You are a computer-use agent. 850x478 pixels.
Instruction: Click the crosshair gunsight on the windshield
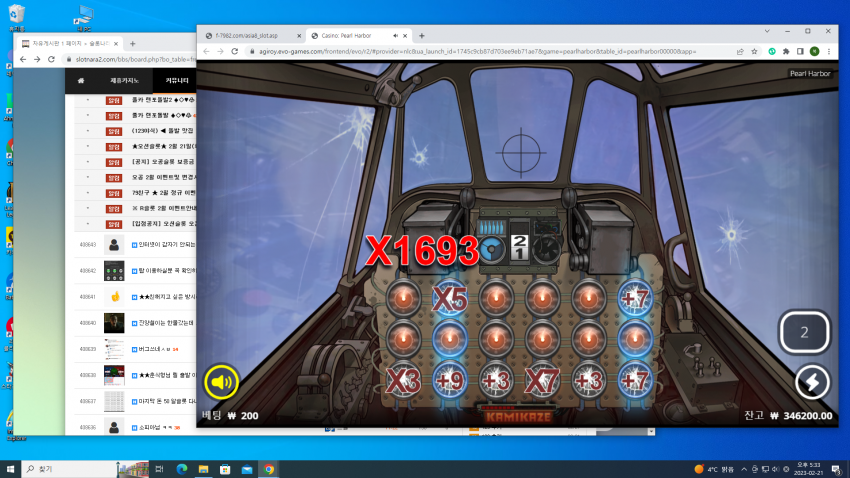pyautogui.click(x=521, y=153)
